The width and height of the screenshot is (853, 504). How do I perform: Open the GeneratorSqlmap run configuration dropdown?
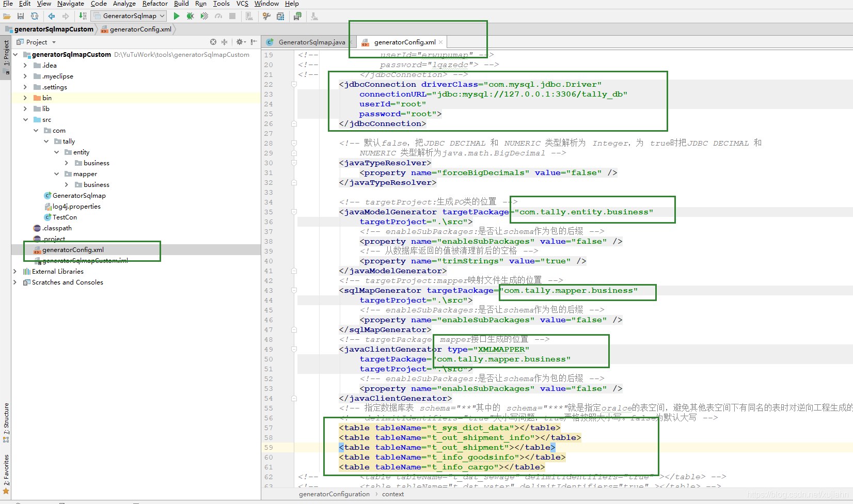point(129,16)
